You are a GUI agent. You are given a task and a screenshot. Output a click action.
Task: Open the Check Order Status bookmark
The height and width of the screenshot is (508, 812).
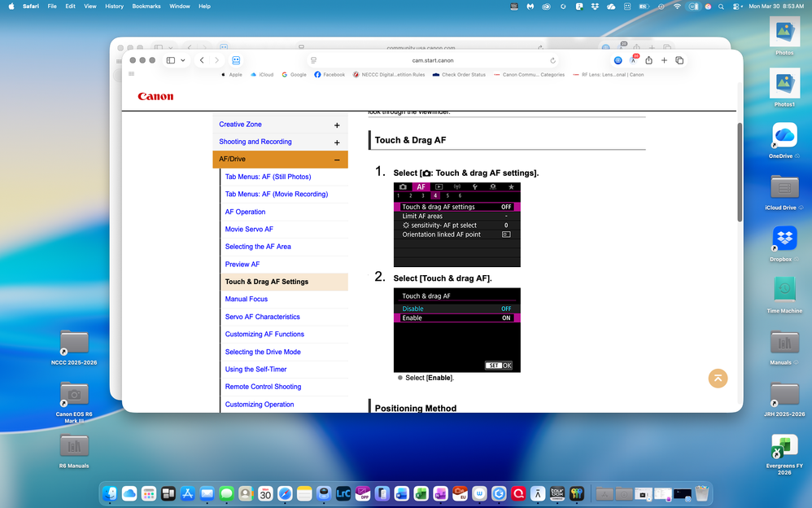[x=460, y=75]
